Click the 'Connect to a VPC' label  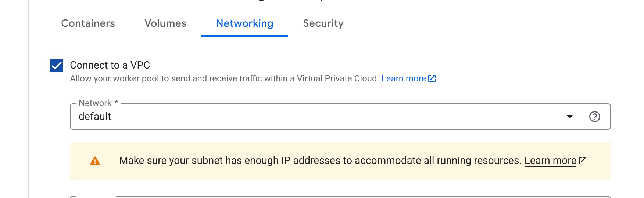[110, 65]
